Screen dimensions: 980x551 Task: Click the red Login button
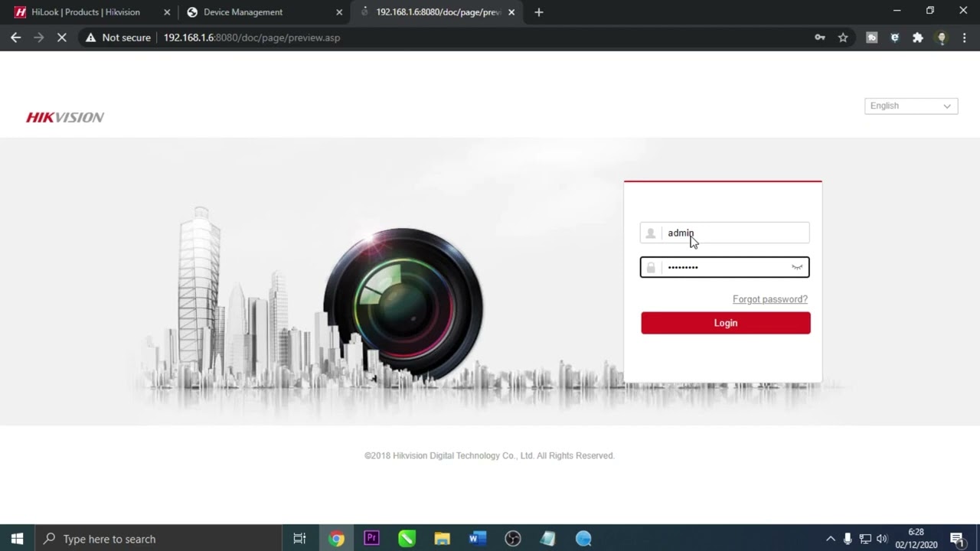point(725,323)
